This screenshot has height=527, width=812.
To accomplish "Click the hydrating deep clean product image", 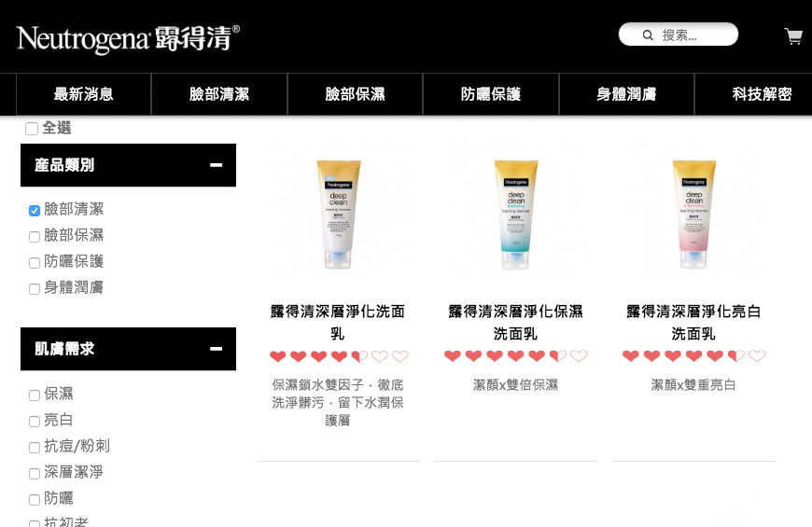I will (516, 215).
